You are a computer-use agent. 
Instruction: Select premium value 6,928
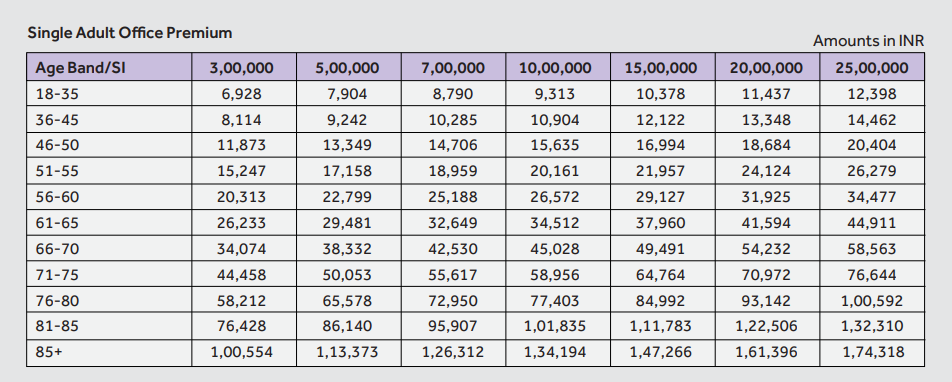click(x=242, y=94)
